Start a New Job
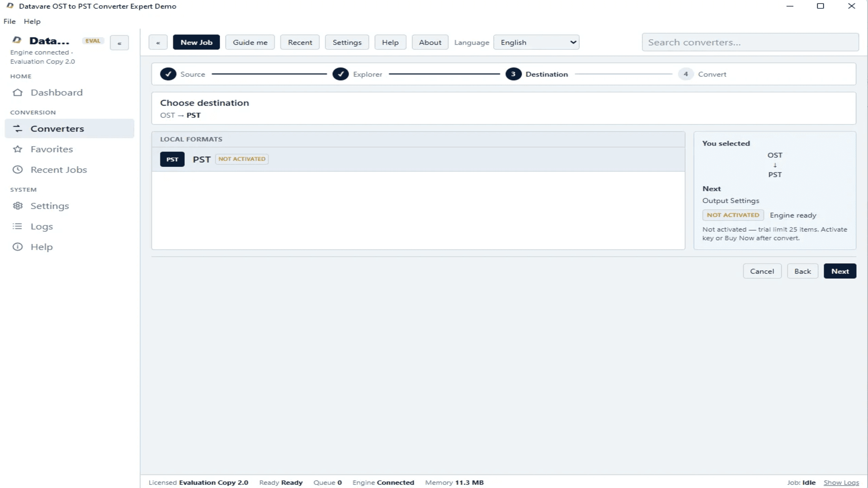 [x=196, y=42]
